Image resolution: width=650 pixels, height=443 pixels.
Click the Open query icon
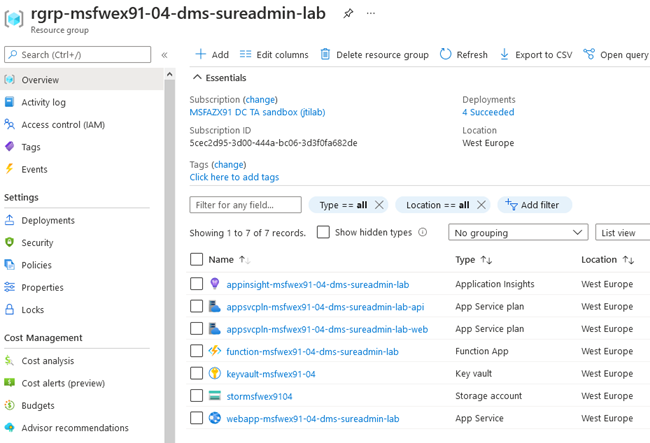[x=589, y=54]
